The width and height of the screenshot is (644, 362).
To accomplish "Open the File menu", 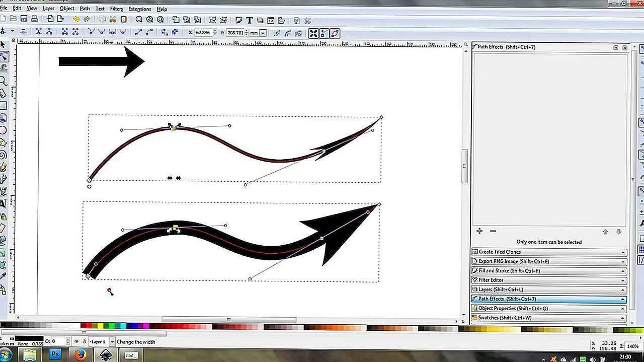I will (x=4, y=9).
